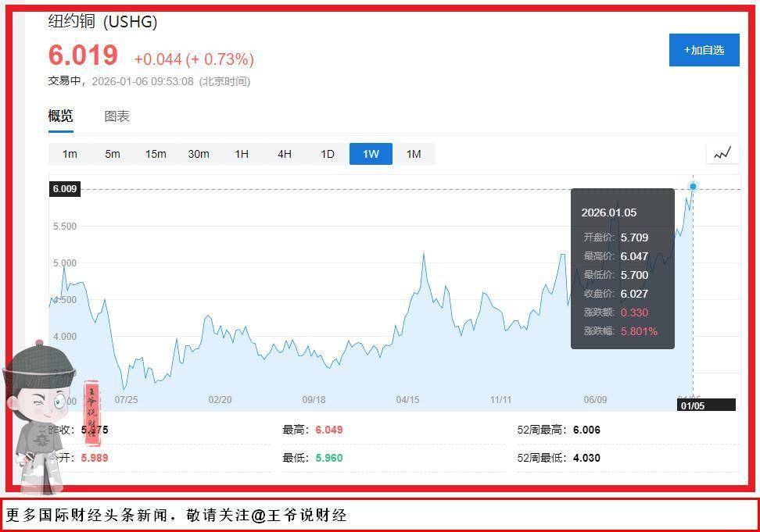
Task: Pick the 4H timeframe button
Action: pyautogui.click(x=285, y=154)
